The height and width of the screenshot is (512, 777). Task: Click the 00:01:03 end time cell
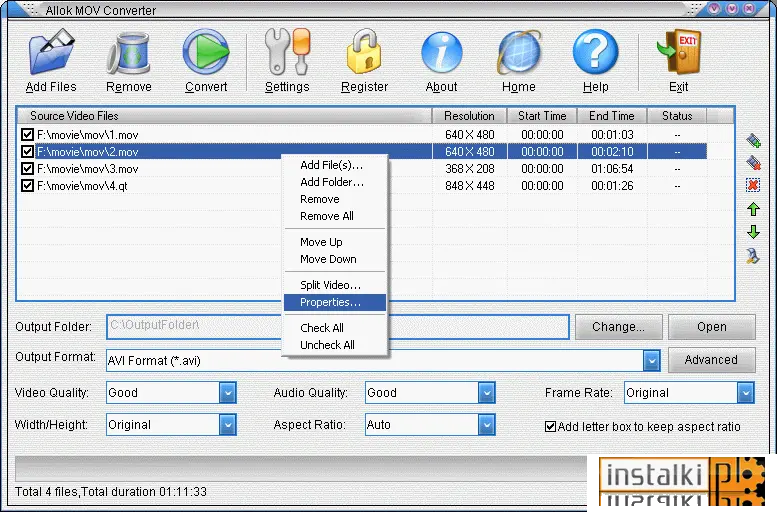pos(612,135)
